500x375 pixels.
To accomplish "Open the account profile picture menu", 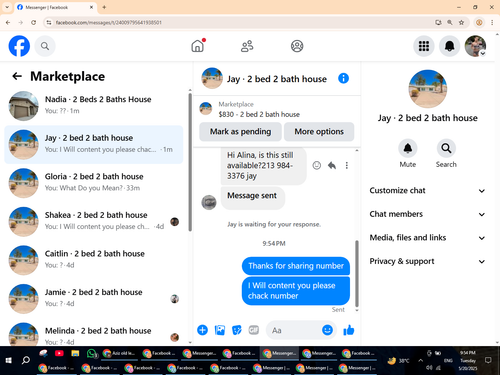I will point(475,46).
